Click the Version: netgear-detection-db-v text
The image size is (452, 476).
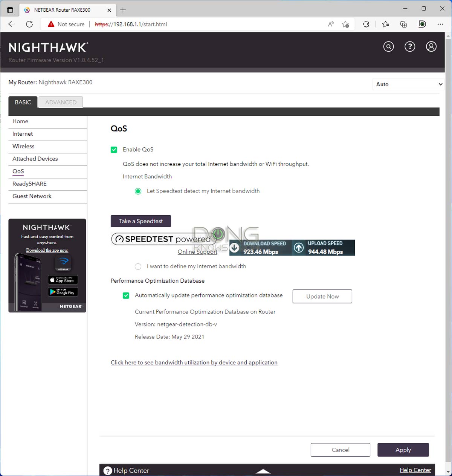pos(176,324)
